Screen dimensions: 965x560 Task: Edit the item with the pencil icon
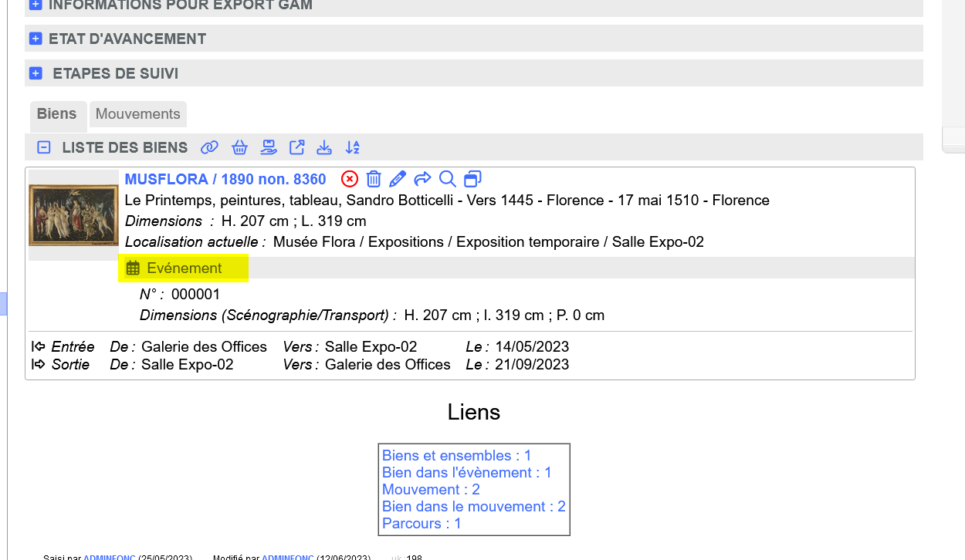pos(398,179)
